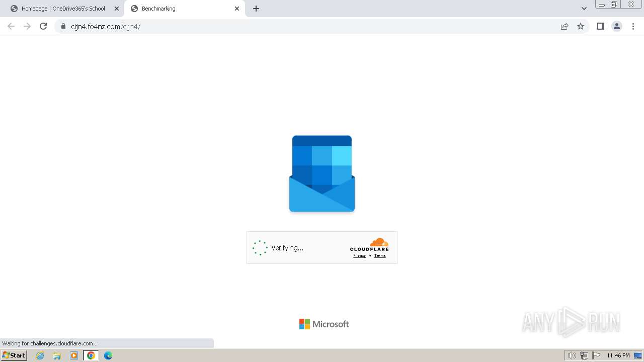The height and width of the screenshot is (362, 644).
Task: Open the Action Center flag icon
Action: pyautogui.click(x=596, y=355)
